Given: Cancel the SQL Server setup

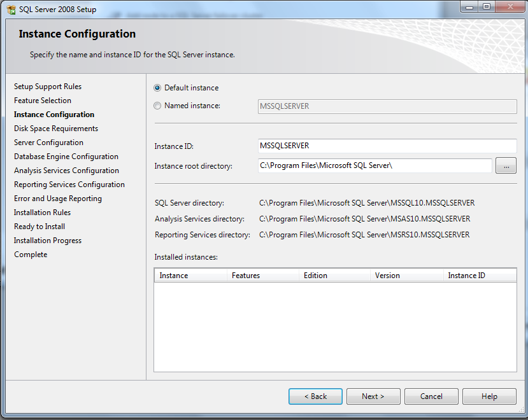Looking at the screenshot, I should coord(431,396).
